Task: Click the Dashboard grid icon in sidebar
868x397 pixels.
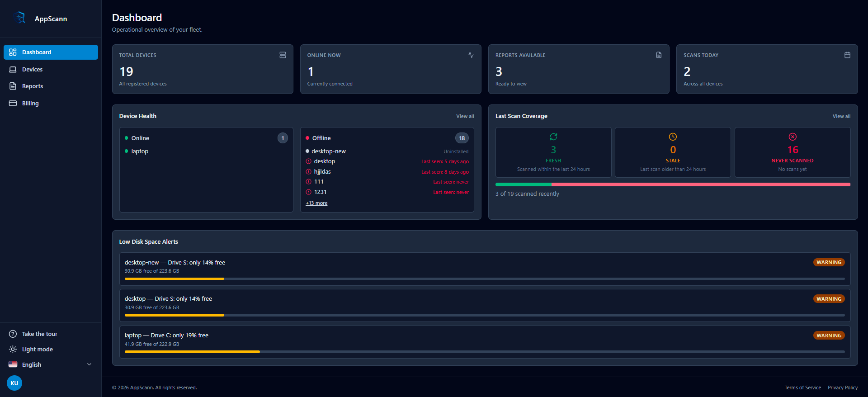Action: pyautogui.click(x=13, y=52)
